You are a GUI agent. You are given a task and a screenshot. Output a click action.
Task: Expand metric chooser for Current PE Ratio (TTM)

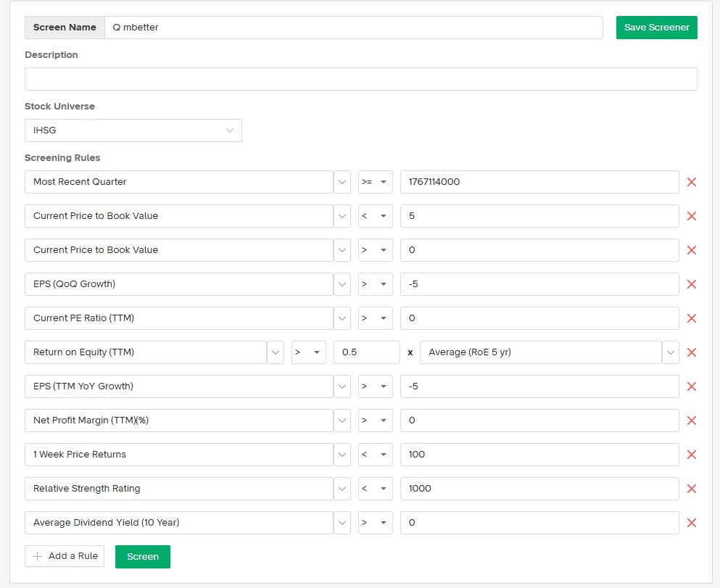pyautogui.click(x=342, y=318)
